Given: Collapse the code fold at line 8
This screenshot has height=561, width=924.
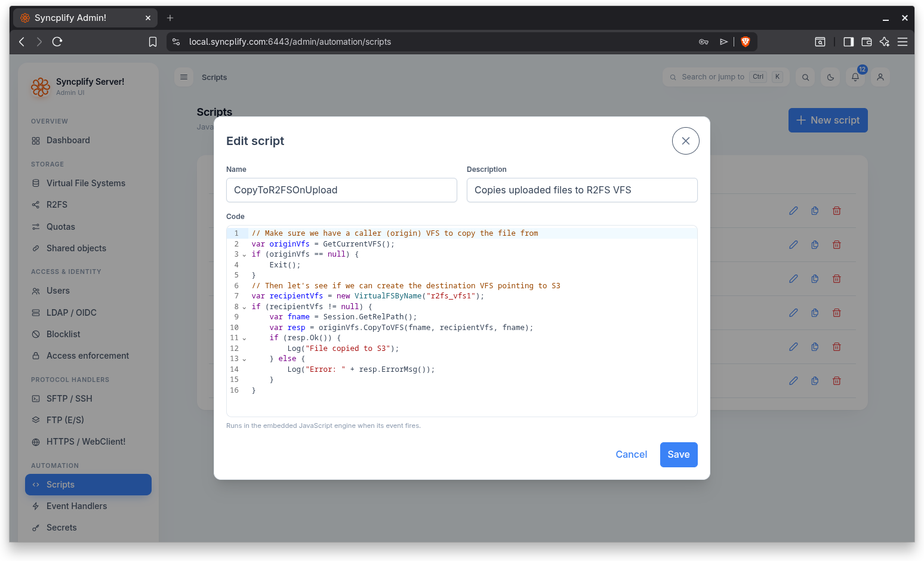Looking at the screenshot, I should 244,307.
